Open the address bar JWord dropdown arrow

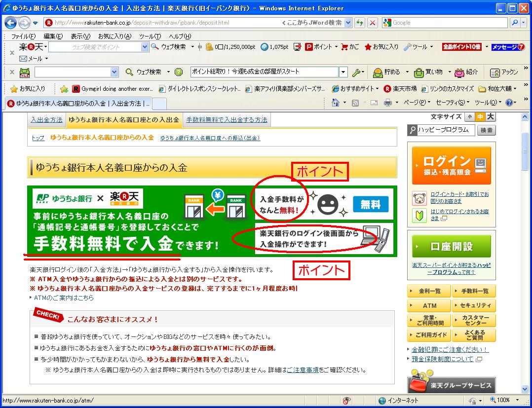(348, 23)
